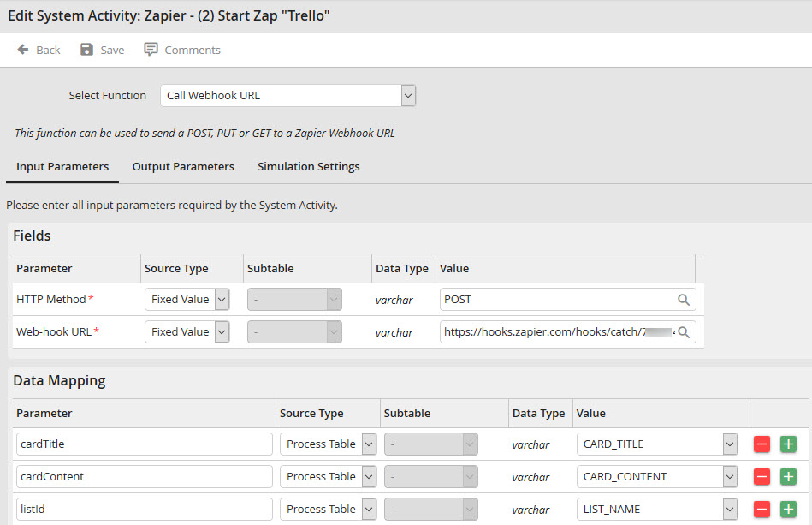This screenshot has width=812, height=525.
Task: Click the Comments button label
Action: [x=193, y=51]
